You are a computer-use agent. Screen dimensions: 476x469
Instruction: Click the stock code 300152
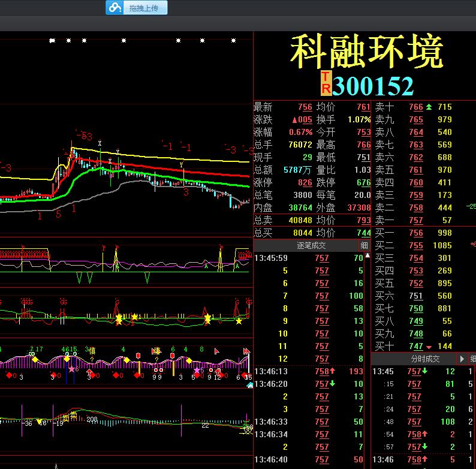coord(373,86)
